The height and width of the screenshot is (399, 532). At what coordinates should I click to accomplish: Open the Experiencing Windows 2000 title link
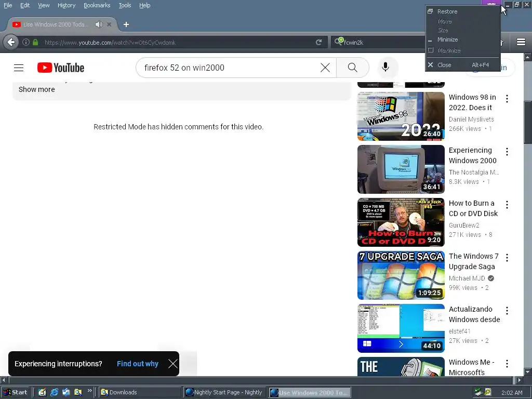point(473,155)
